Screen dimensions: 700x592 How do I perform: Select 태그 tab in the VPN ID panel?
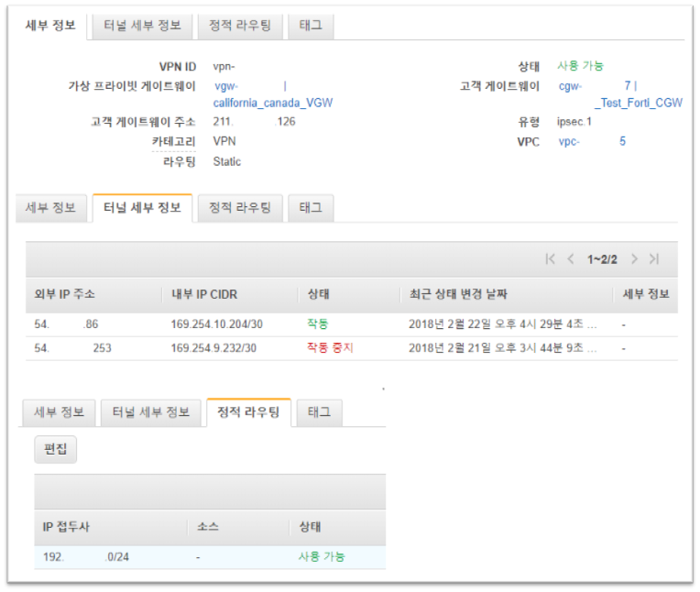pyautogui.click(x=311, y=26)
